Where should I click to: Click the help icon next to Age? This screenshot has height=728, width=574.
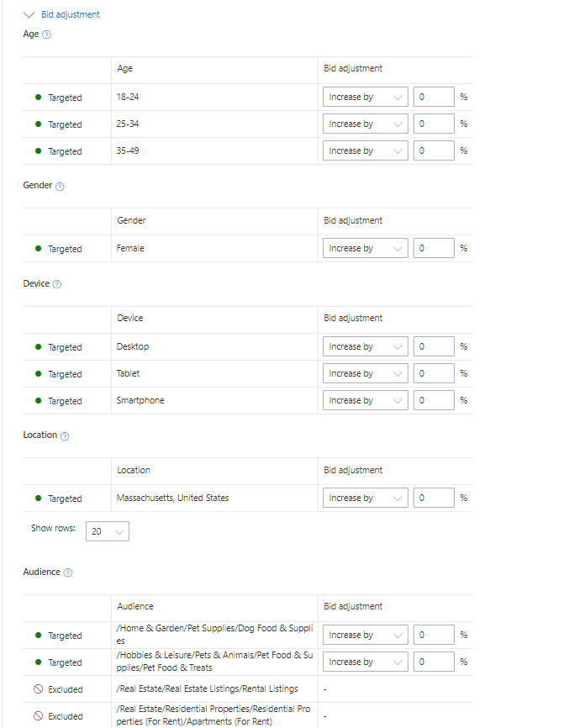(x=46, y=34)
